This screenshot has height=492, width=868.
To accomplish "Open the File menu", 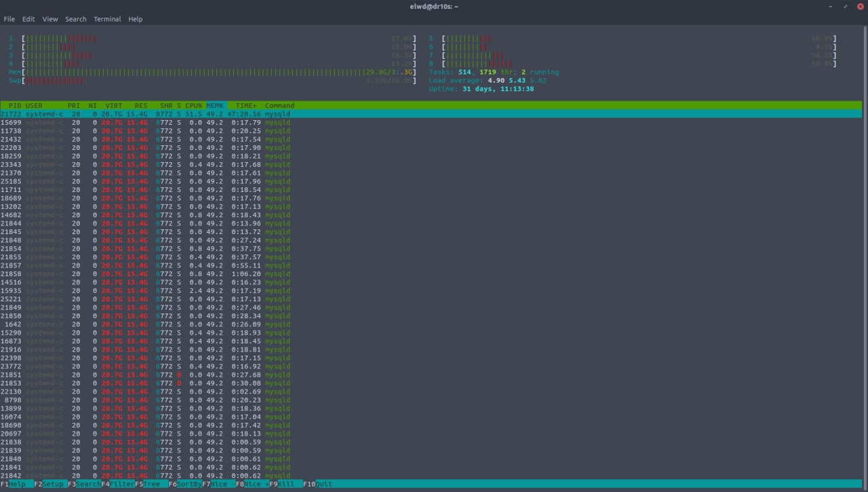I will click(9, 19).
